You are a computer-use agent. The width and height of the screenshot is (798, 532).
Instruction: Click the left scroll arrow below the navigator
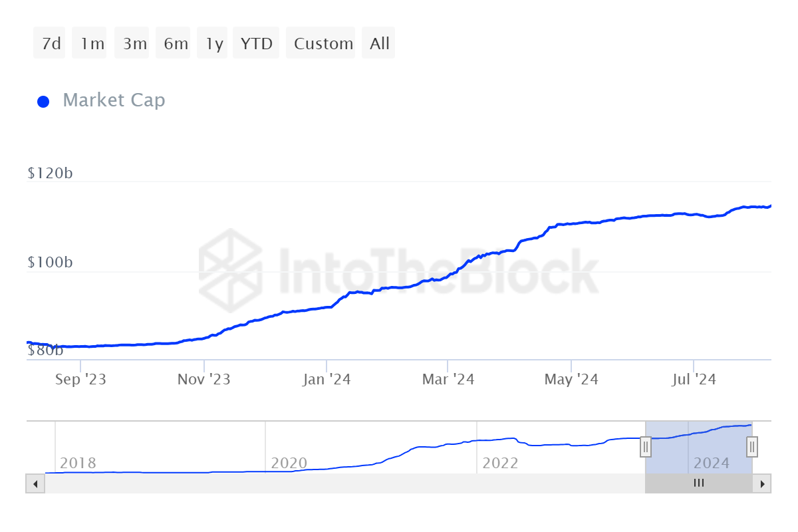click(35, 483)
